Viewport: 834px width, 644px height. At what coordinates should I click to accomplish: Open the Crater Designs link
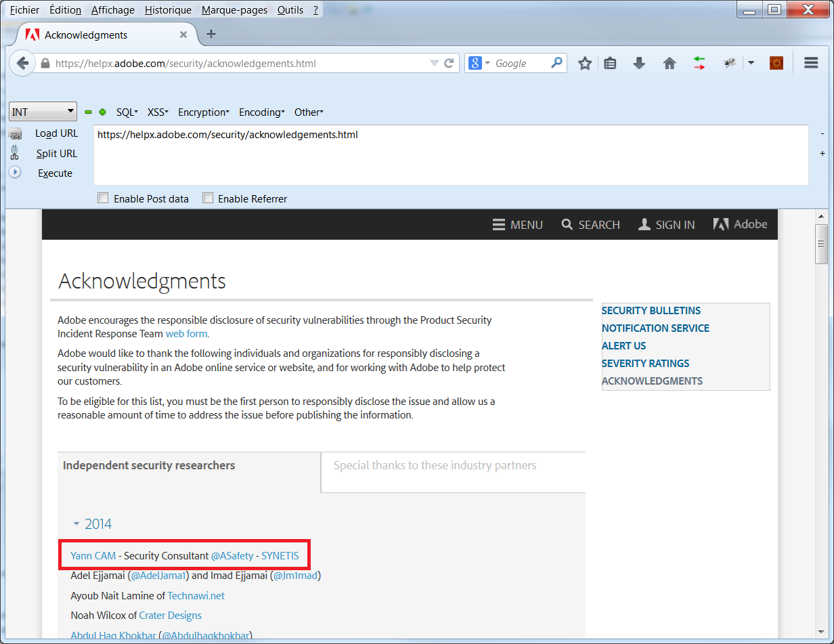pos(171,615)
